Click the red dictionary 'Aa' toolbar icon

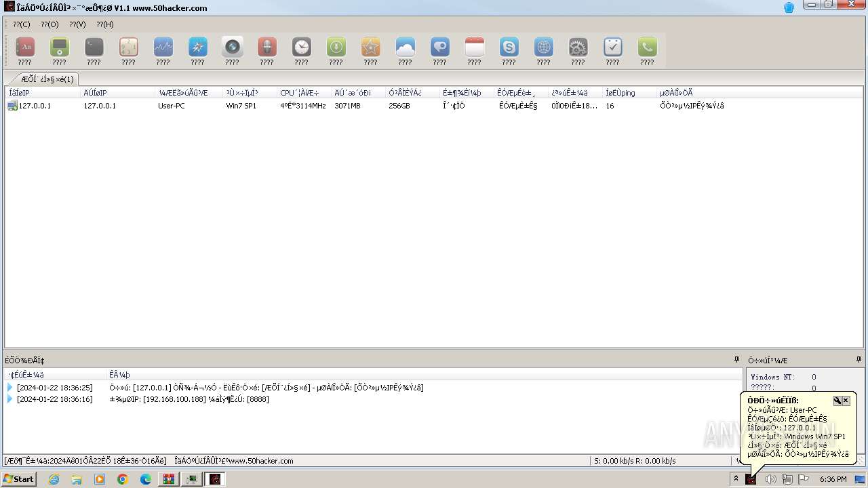pyautogui.click(x=25, y=47)
